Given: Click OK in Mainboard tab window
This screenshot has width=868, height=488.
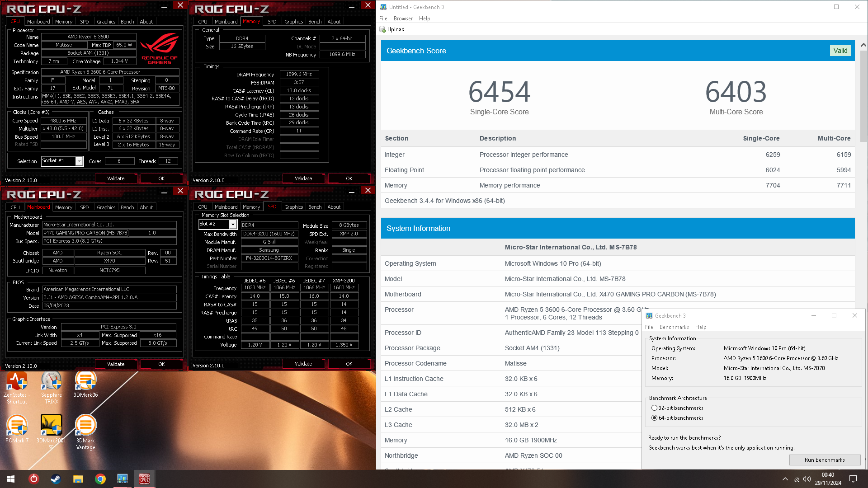Looking at the screenshot, I should click(x=161, y=364).
